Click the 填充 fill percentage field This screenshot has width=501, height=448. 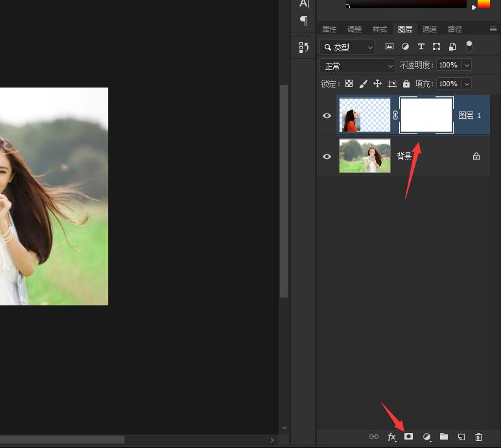pos(447,84)
